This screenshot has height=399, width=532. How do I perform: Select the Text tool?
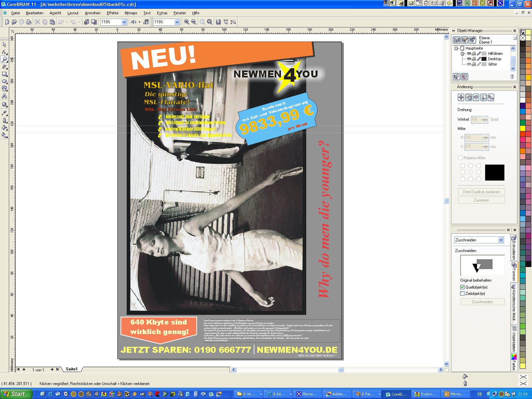pyautogui.click(x=4, y=96)
